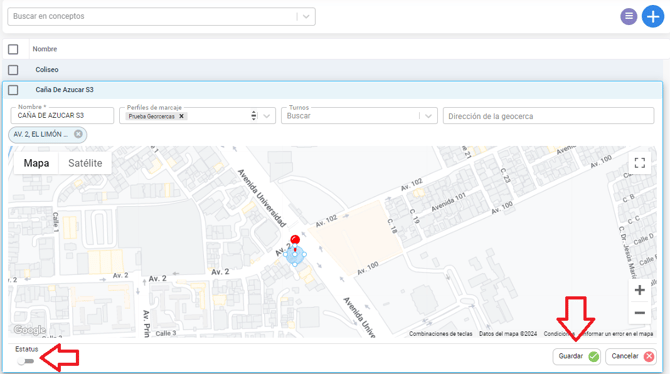This screenshot has width=670, height=374.
Task: Click the blue plus add button
Action: tap(653, 17)
